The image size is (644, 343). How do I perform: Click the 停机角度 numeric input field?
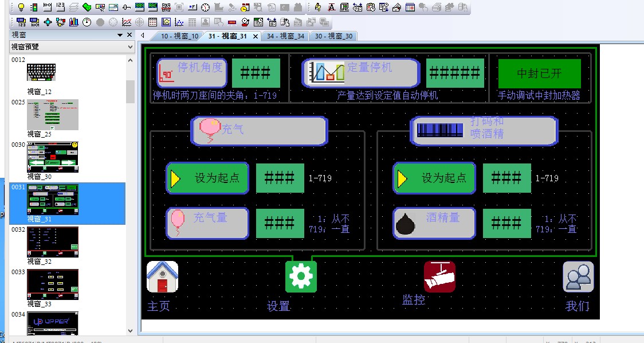[256, 73]
